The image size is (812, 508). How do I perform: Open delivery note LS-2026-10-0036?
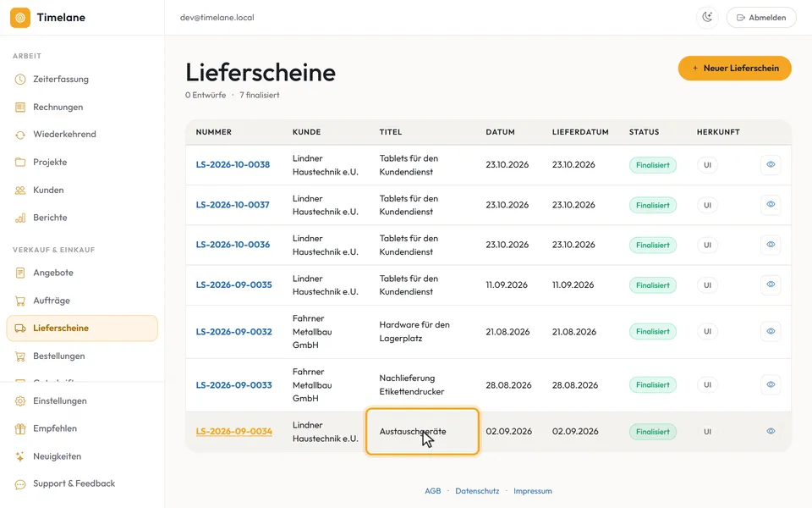(x=233, y=245)
